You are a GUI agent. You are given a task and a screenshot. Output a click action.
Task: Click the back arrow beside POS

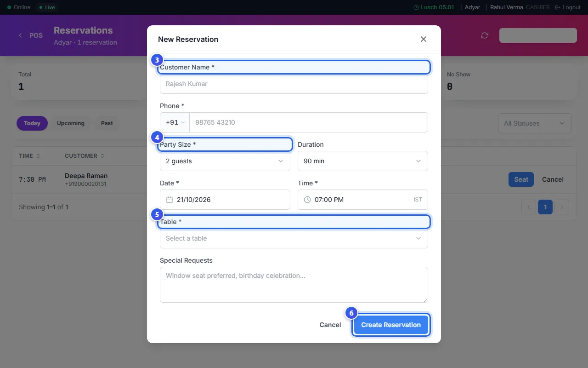click(20, 35)
